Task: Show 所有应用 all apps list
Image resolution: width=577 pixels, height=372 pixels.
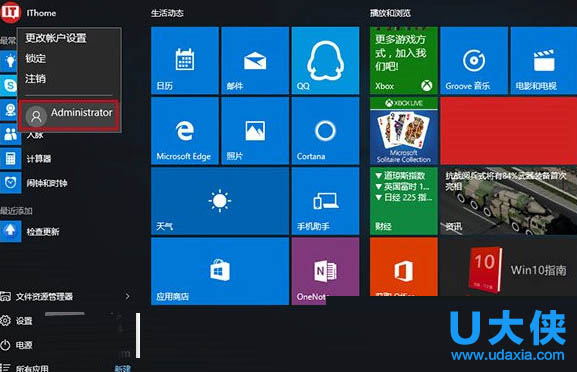Action: click(x=25, y=368)
